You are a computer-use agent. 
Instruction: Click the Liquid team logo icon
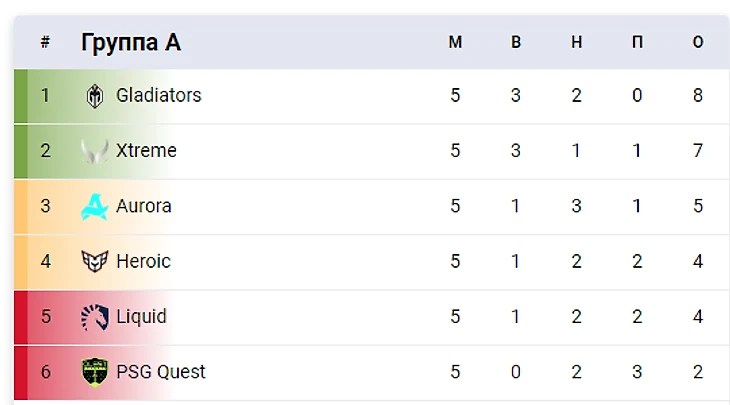pyautogui.click(x=95, y=317)
